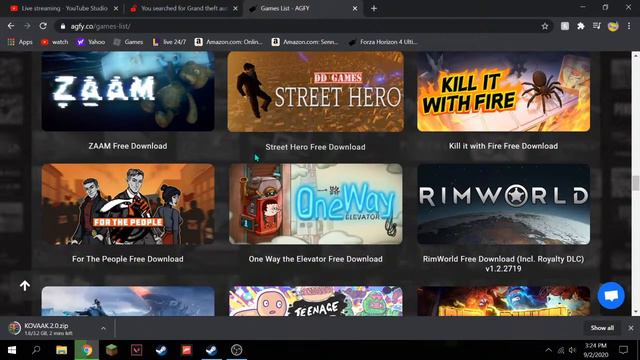Open the Teenage game thumbnail at bottom
The image size is (640, 360).
(316, 301)
